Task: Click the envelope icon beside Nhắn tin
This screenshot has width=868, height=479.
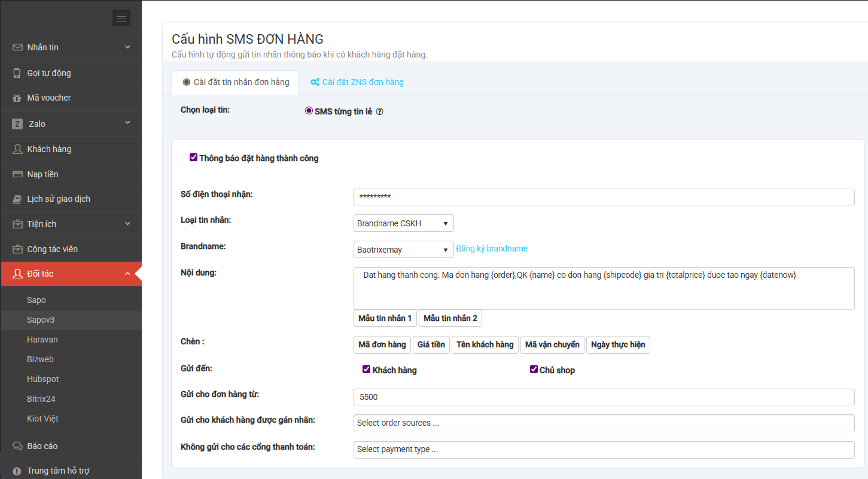Action: (x=17, y=47)
